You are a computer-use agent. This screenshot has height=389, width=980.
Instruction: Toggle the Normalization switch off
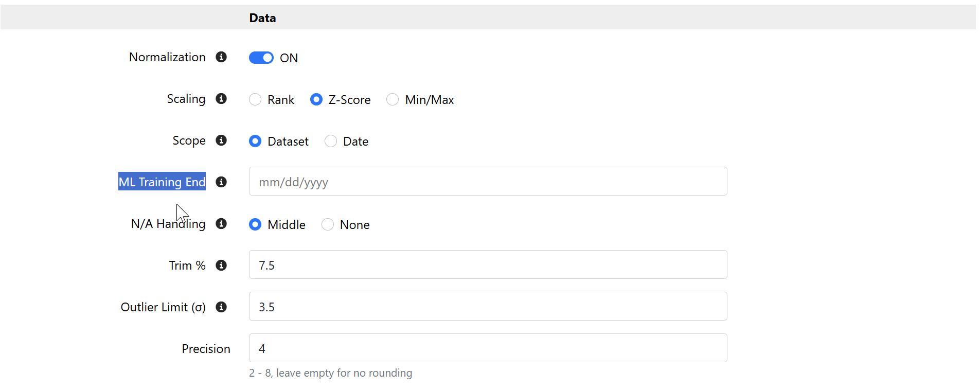point(261,58)
